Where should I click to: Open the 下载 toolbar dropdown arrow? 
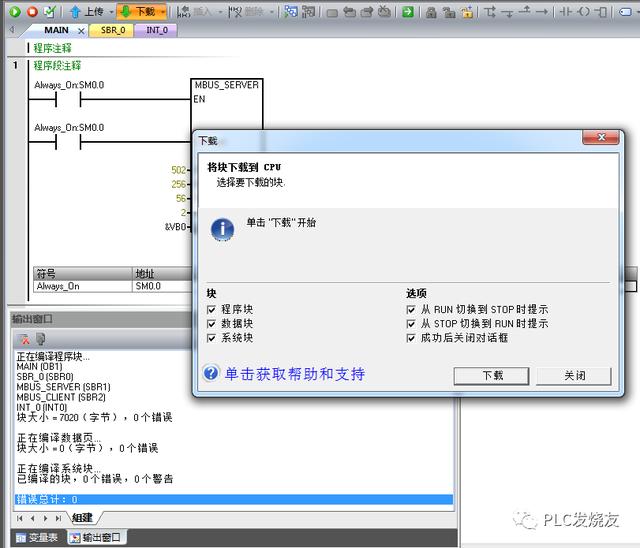[x=161, y=12]
